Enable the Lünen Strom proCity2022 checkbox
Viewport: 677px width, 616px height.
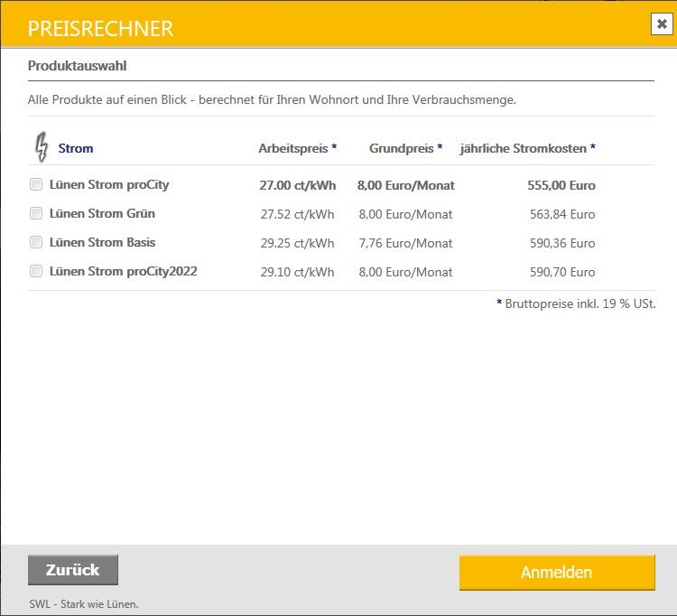(x=36, y=271)
